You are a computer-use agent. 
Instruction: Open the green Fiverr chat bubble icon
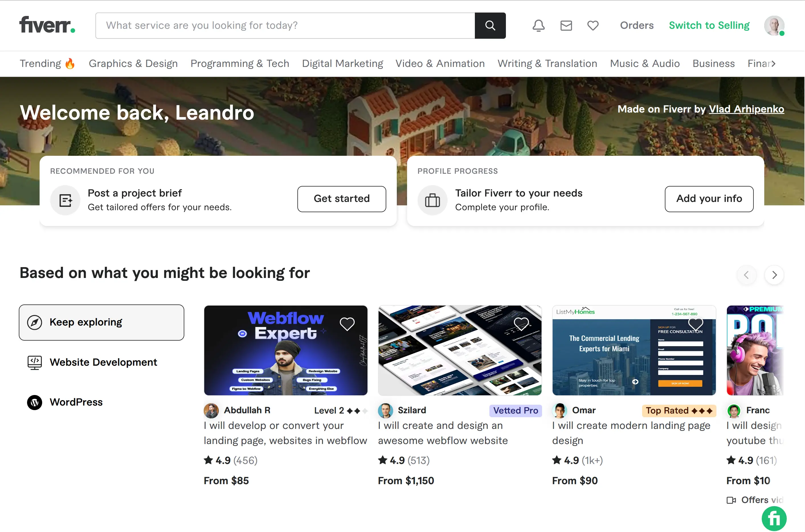pyautogui.click(x=774, y=518)
